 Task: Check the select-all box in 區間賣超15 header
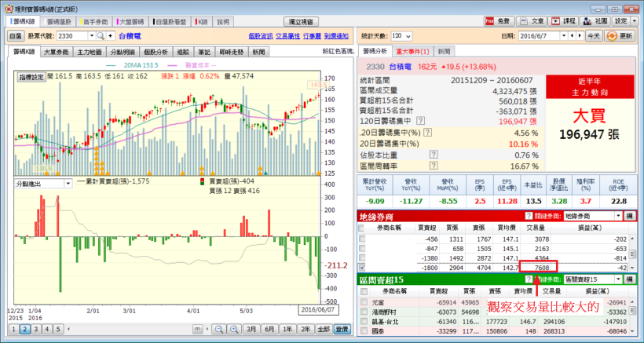coord(364,291)
